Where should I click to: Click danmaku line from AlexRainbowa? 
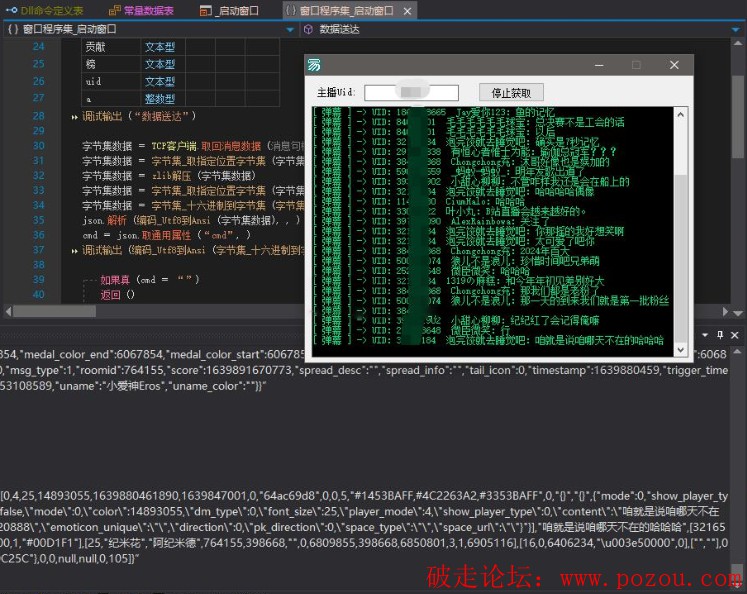tap(500, 221)
